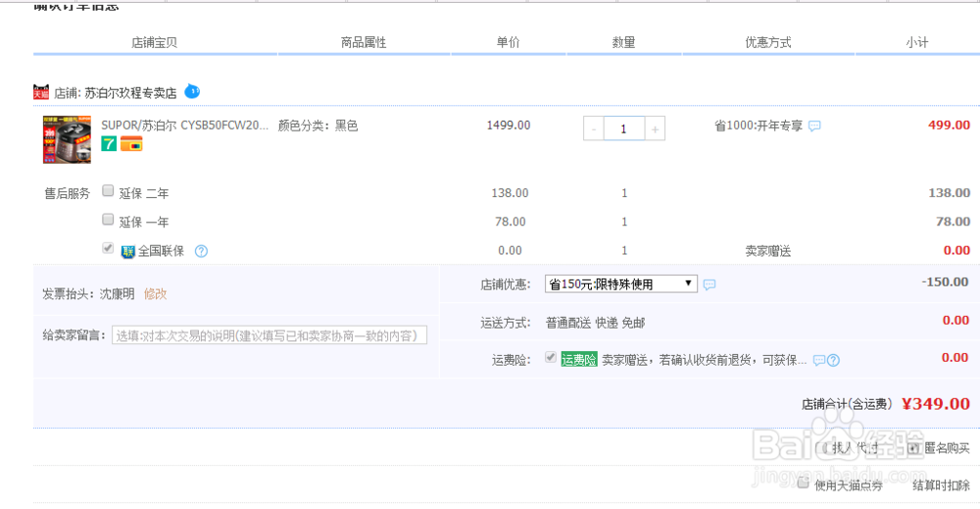This screenshot has height=509, width=980.
Task: Click the 小计 column header
Action: click(917, 42)
